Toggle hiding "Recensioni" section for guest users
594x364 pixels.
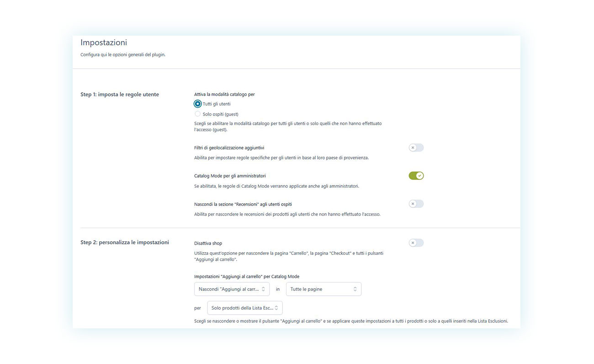click(x=416, y=204)
